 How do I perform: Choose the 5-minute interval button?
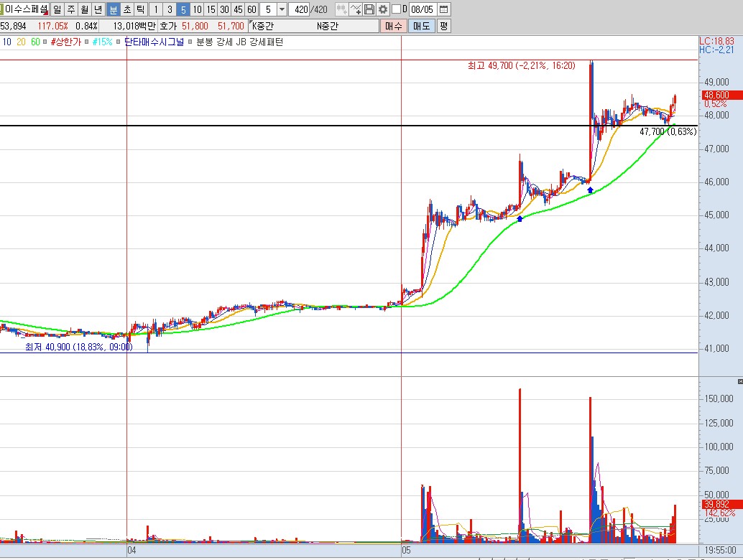click(x=183, y=9)
